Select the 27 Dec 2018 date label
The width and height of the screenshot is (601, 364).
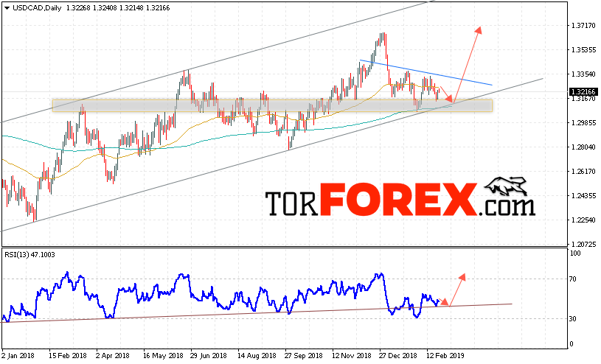point(398,356)
